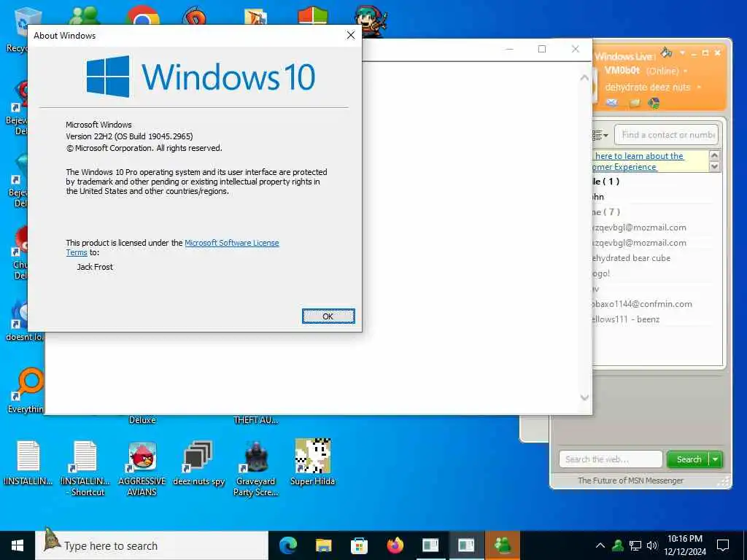Image resolution: width=747 pixels, height=560 pixels.
Task: Select Super Hilda desktop icon
Action: [312, 462]
